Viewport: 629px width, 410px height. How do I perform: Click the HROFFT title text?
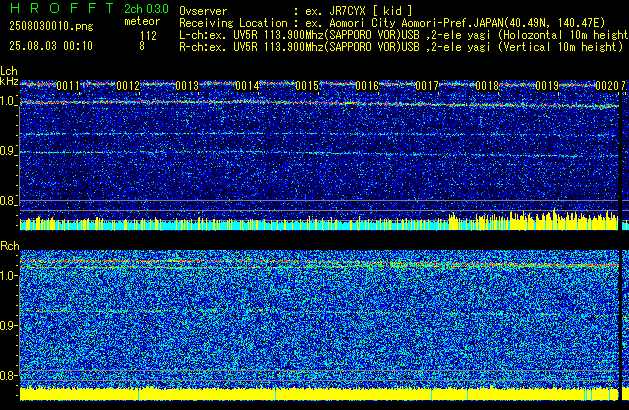(x=62, y=8)
